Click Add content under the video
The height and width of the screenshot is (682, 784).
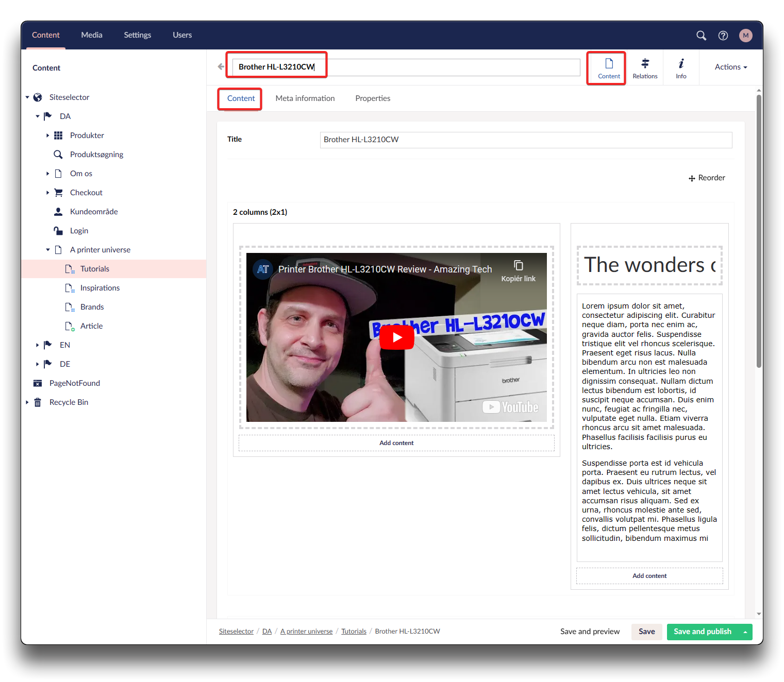[396, 443]
